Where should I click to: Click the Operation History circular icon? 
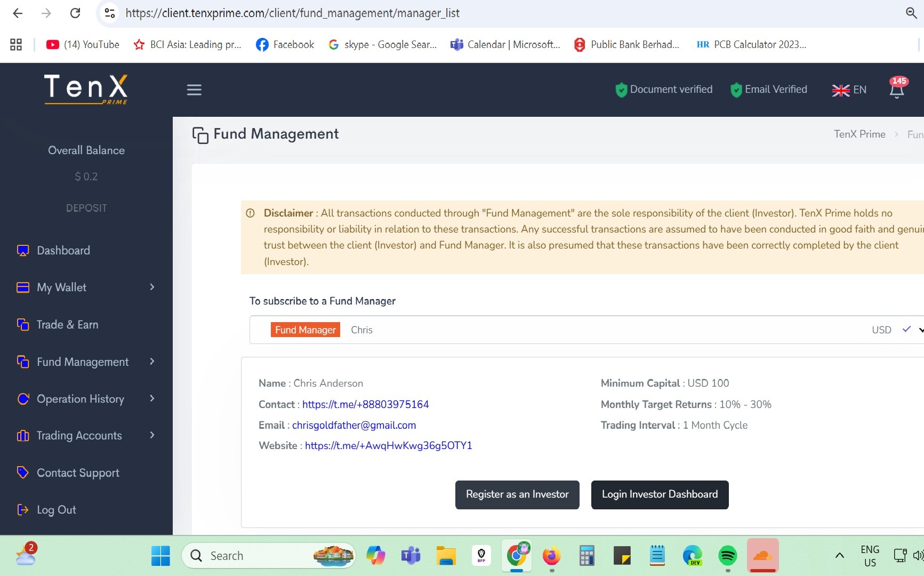[x=23, y=398]
